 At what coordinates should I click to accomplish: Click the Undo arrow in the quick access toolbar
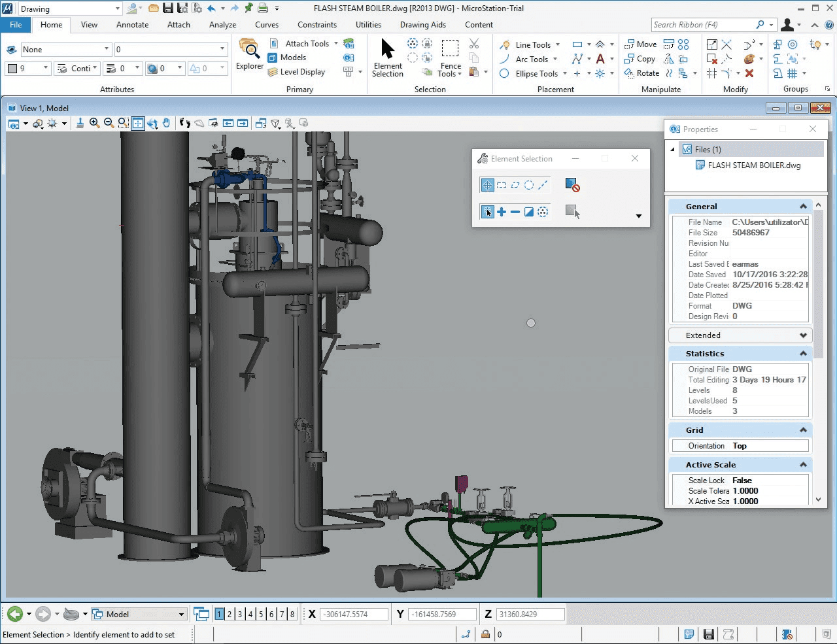[x=211, y=8]
